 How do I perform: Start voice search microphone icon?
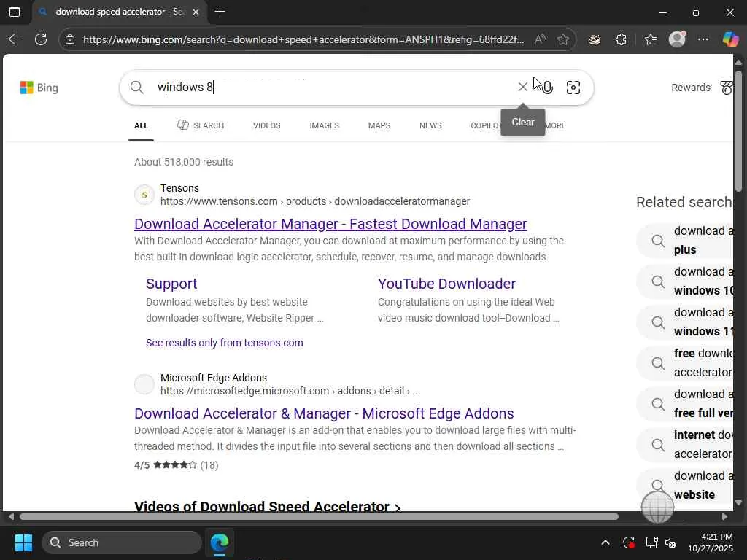point(548,87)
